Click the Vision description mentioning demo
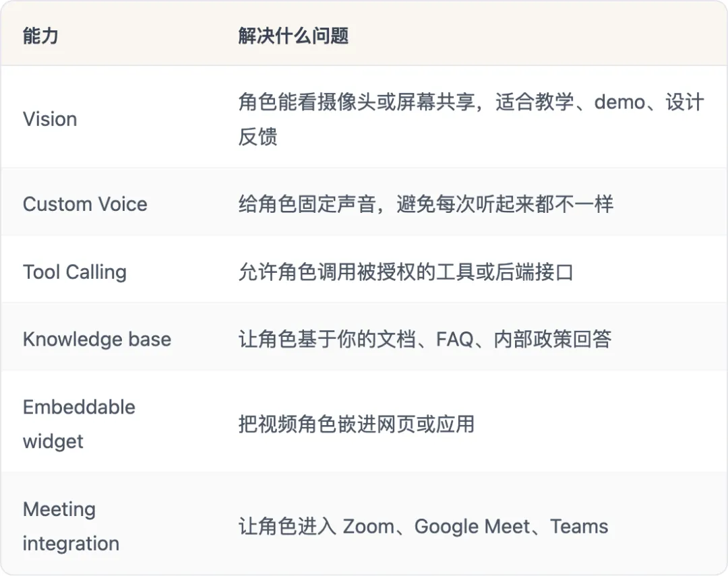 [x=471, y=119]
